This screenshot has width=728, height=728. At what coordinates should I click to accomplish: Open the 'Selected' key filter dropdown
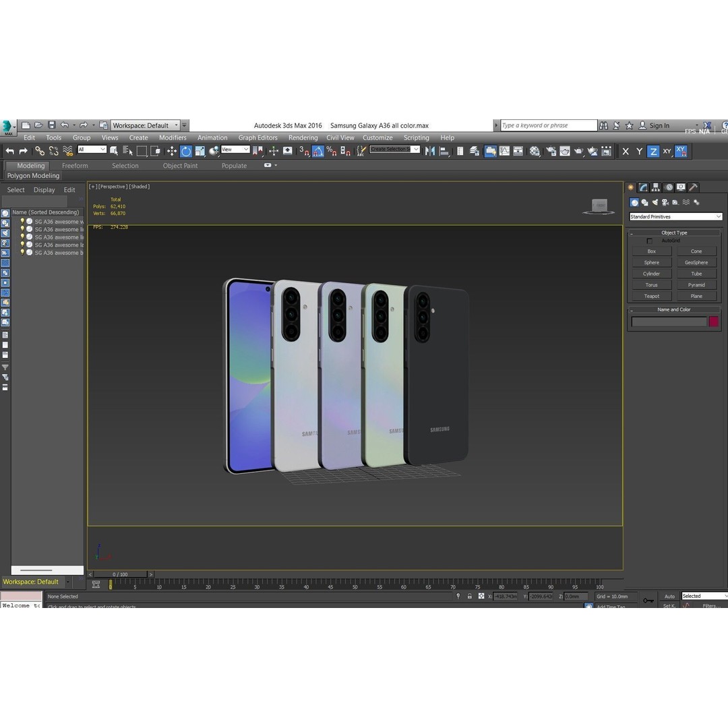pyautogui.click(x=705, y=596)
